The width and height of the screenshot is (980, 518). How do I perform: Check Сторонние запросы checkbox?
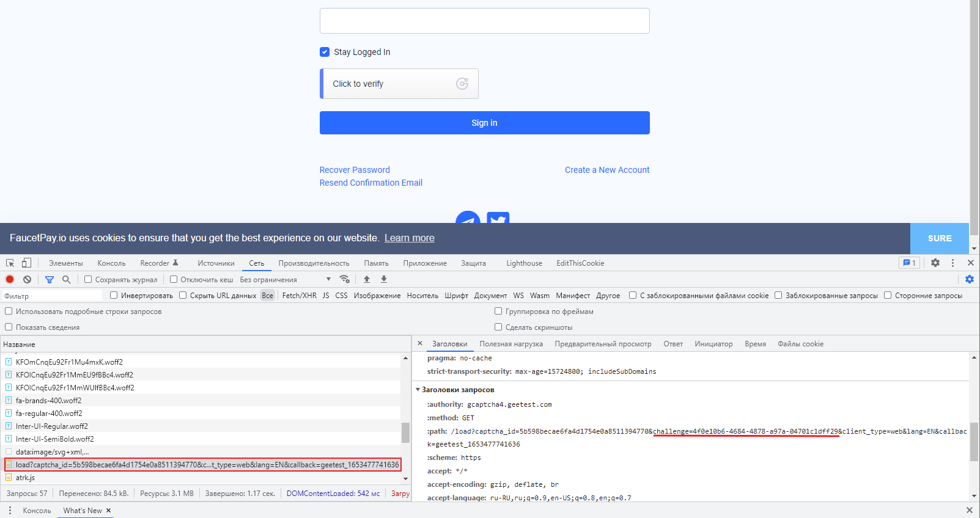(888, 295)
